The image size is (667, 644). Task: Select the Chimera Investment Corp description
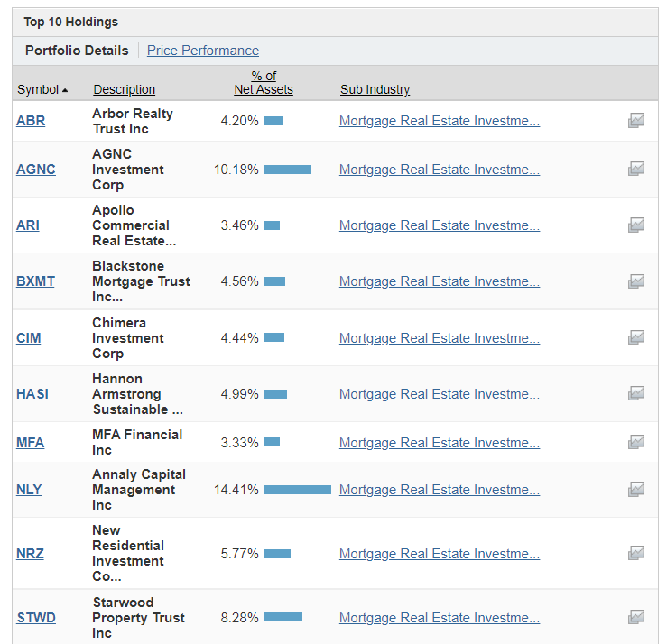128,338
